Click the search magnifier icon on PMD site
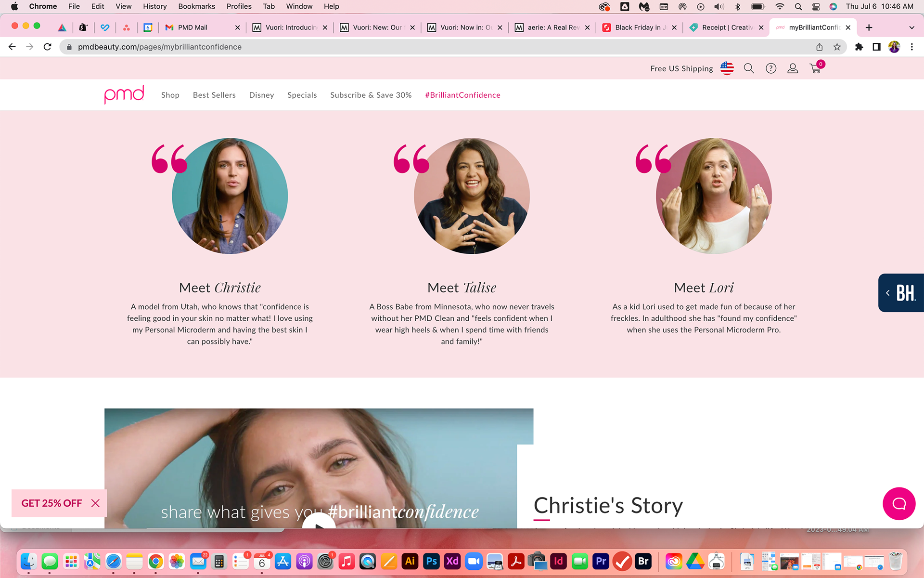This screenshot has height=578, width=924. point(748,68)
